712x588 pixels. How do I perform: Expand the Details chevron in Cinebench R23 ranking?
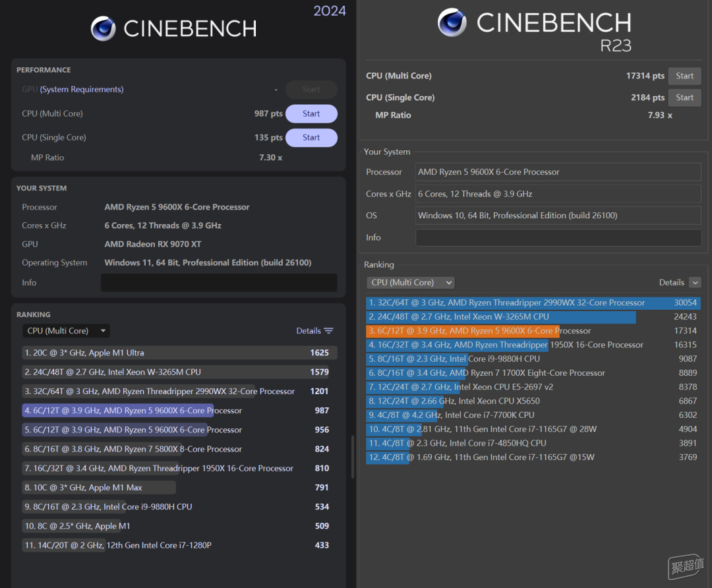coord(695,282)
